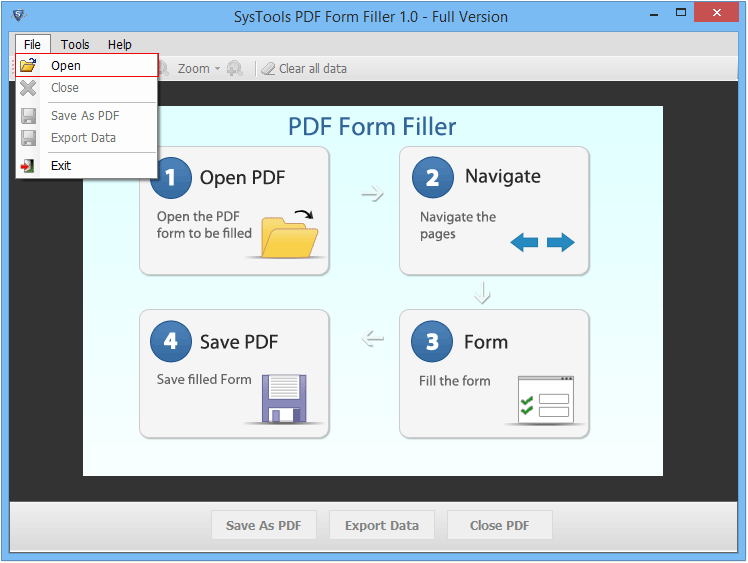The width and height of the screenshot is (748, 563).
Task: Click the yellow folder in Open PDF card
Action: click(x=289, y=236)
